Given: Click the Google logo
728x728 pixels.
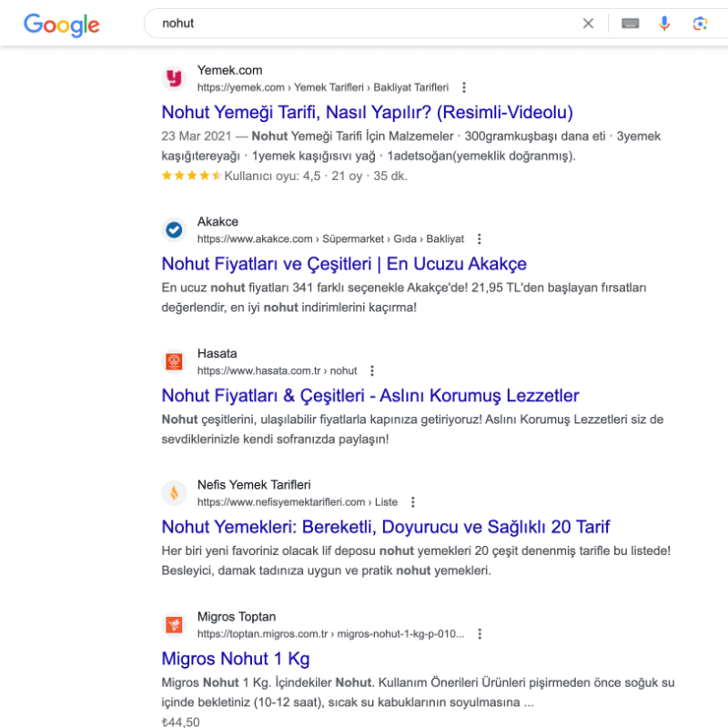Looking at the screenshot, I should click(61, 25).
